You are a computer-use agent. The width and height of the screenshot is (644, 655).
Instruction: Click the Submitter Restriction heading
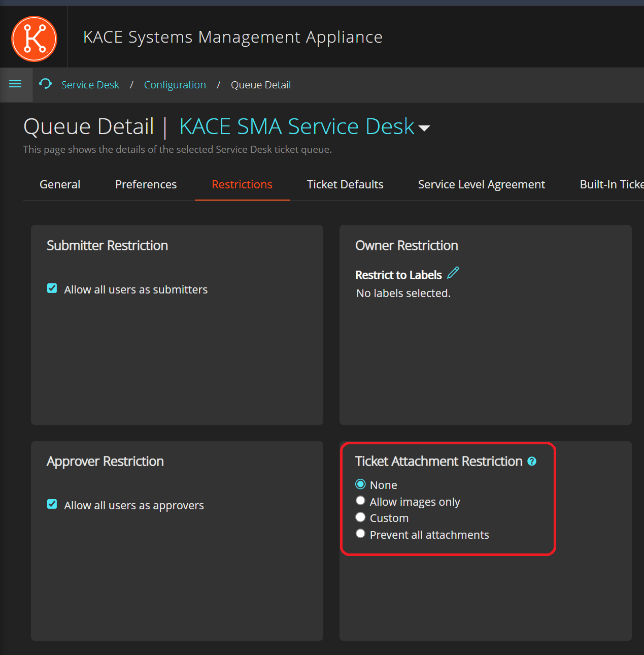click(x=107, y=246)
